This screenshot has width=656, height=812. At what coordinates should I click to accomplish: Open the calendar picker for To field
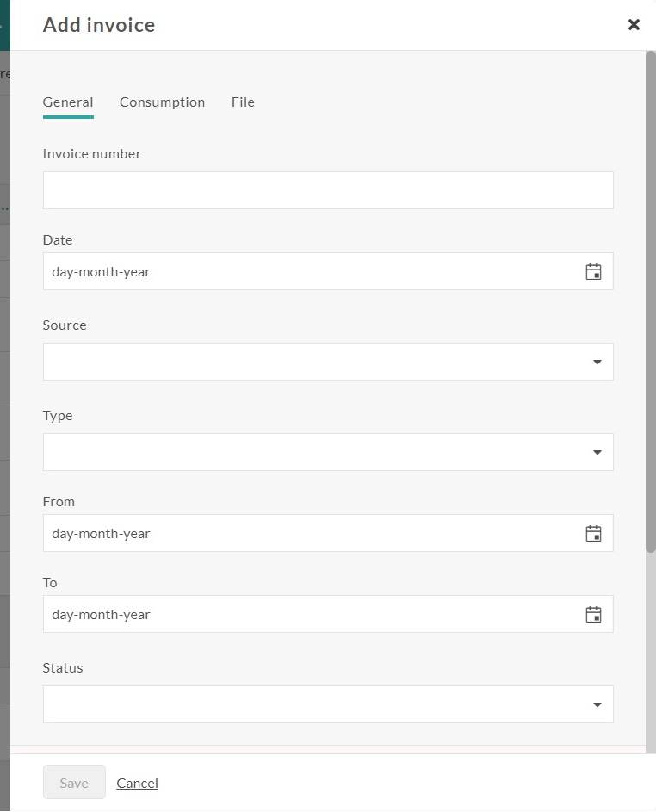[593, 614]
